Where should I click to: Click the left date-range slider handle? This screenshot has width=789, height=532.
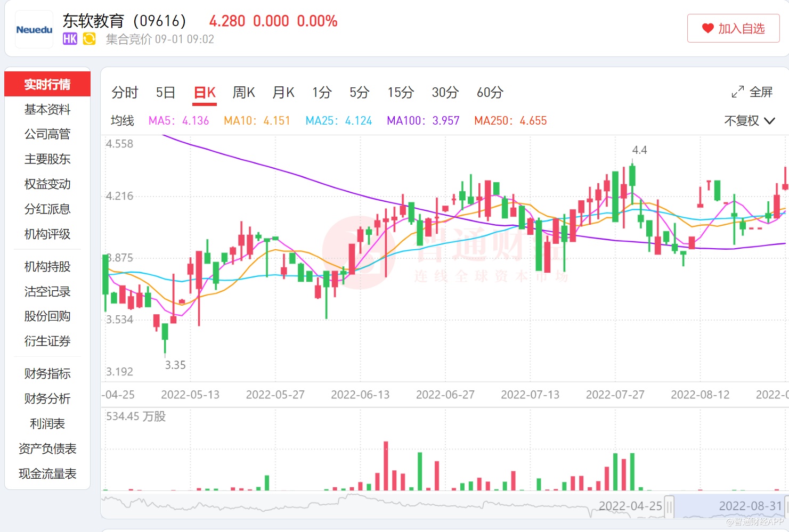point(669,506)
